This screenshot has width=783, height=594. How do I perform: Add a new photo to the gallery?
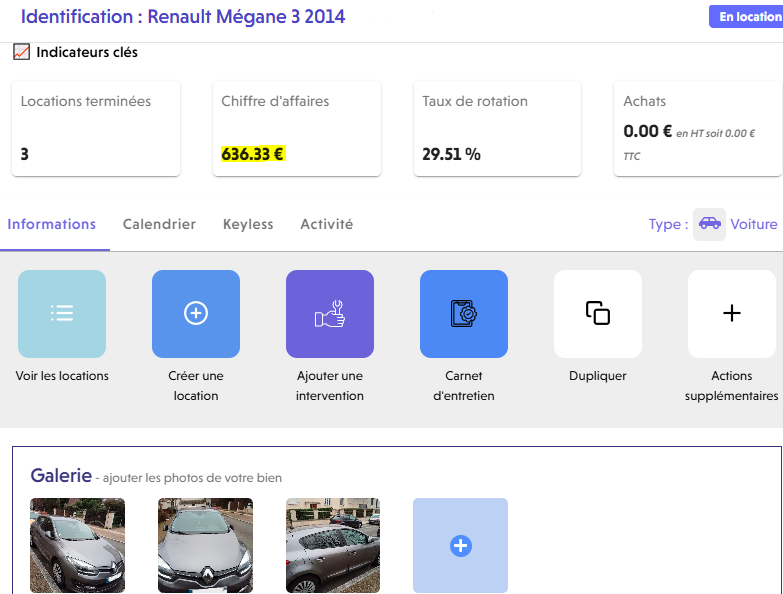[x=460, y=545]
